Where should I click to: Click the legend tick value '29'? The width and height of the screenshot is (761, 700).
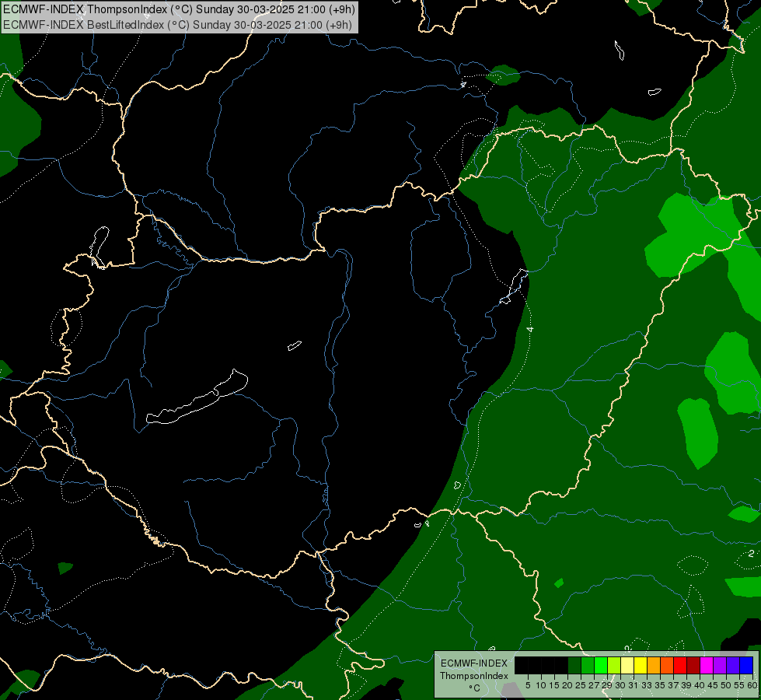607,685
